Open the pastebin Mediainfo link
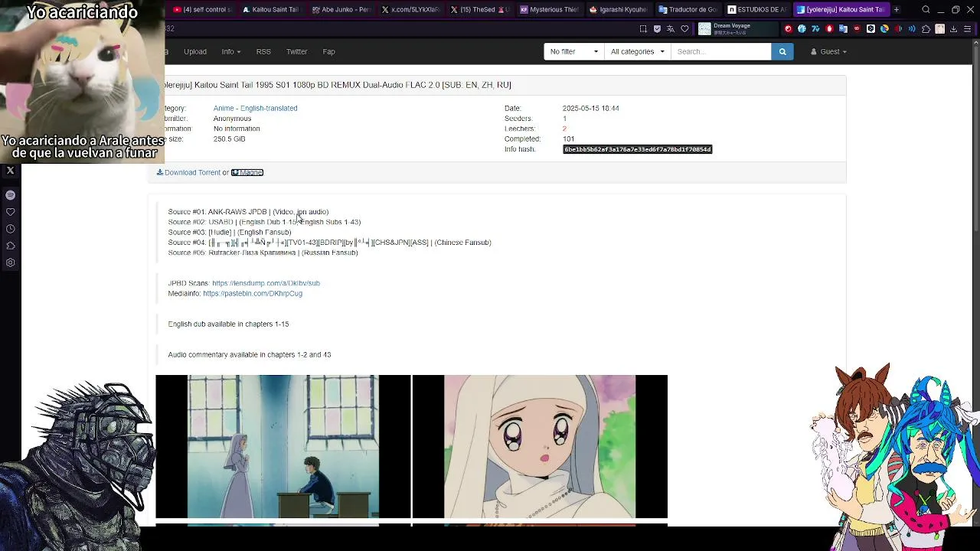This screenshot has width=980, height=551. click(253, 293)
